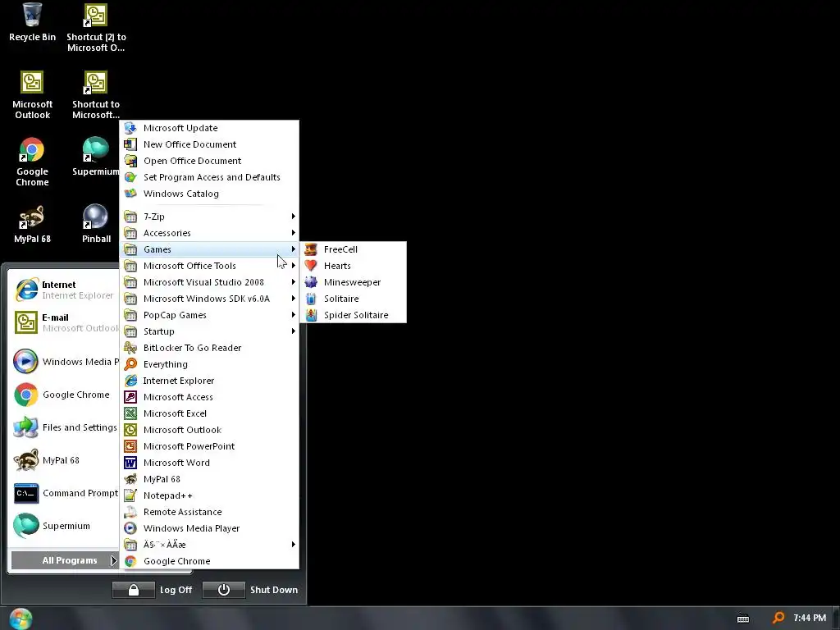The height and width of the screenshot is (630, 840).
Task: Open Internet Explorer pinned start item
Action: (x=64, y=290)
